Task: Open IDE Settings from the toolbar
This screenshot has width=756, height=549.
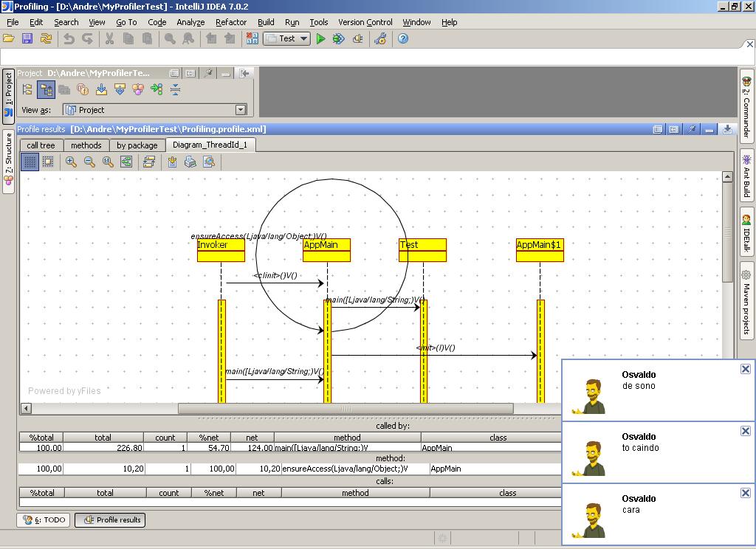Action: [380, 38]
